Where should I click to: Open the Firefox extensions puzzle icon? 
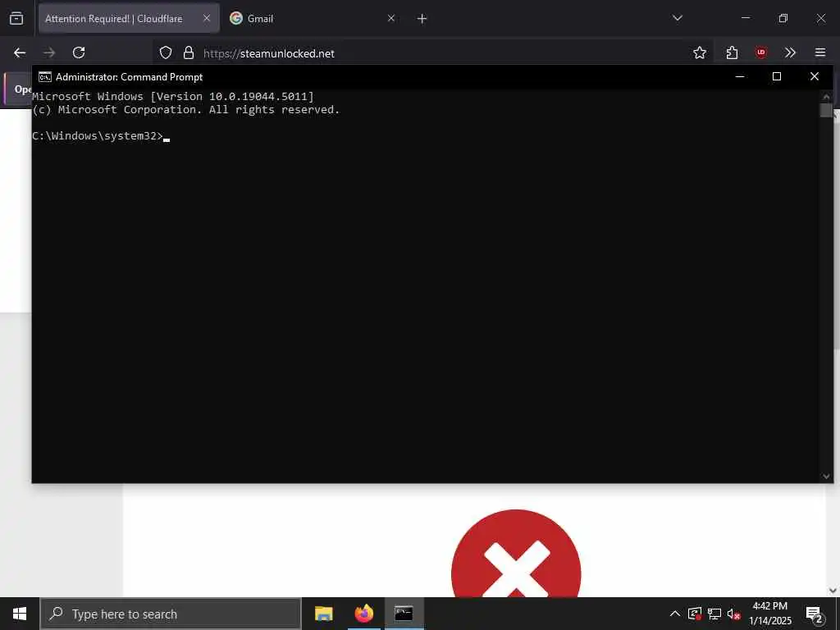pos(732,52)
